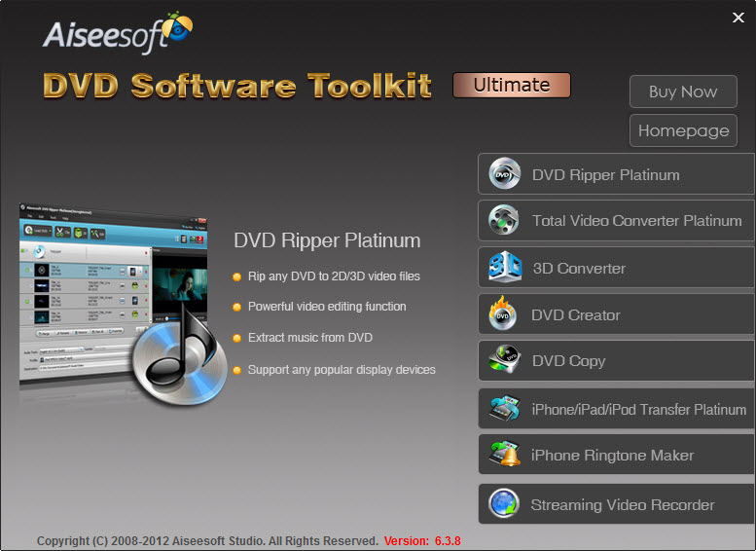Select the 3D Converter label
Viewport: 756px width, 551px height.
579,269
